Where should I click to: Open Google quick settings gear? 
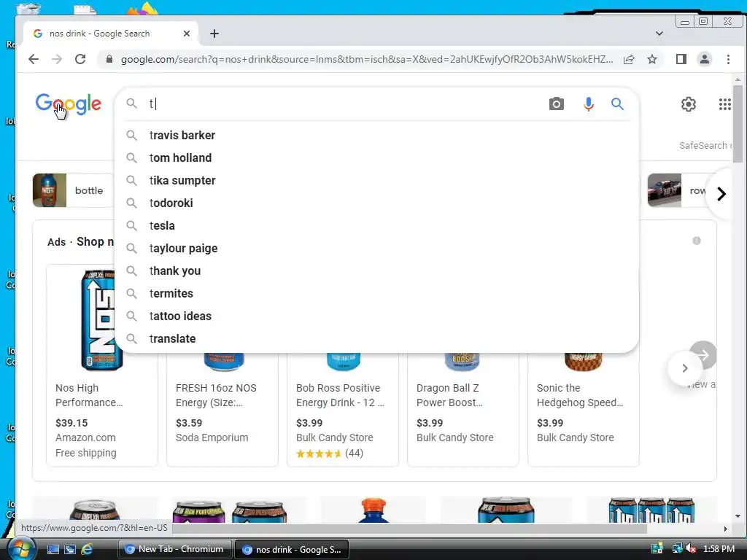(689, 104)
